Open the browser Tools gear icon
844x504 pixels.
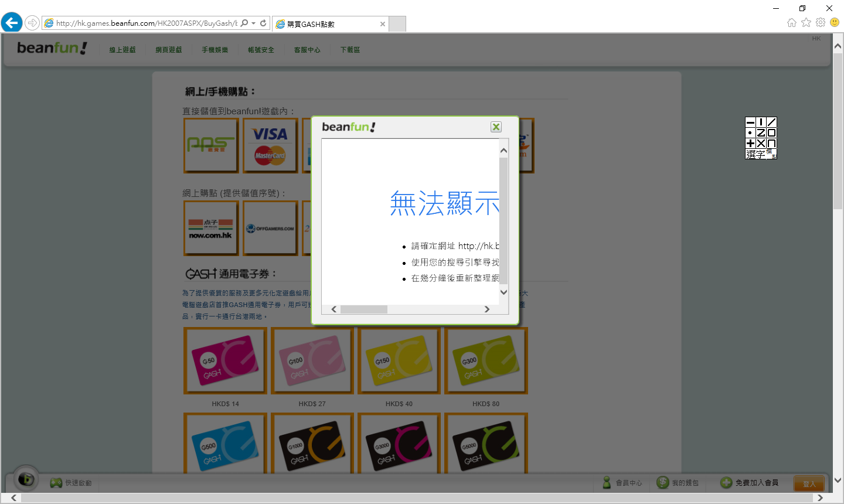(821, 23)
